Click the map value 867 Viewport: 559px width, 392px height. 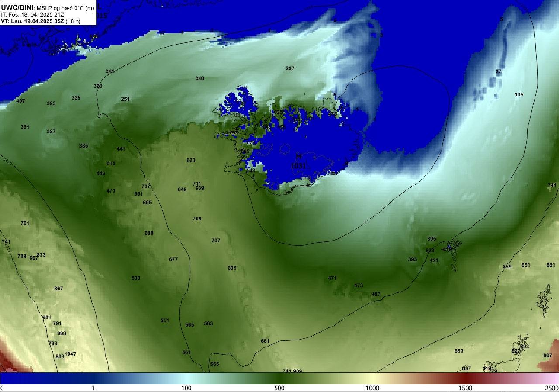click(59, 289)
